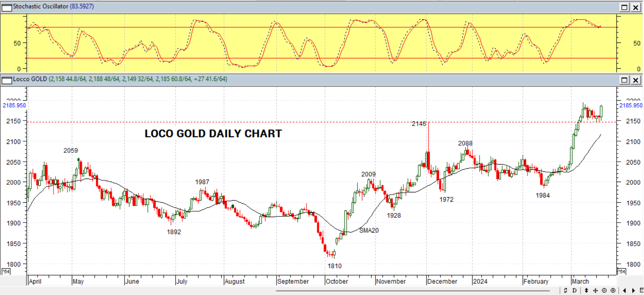Click the 2024 label on the time axis
644x295 pixels.
480,282
